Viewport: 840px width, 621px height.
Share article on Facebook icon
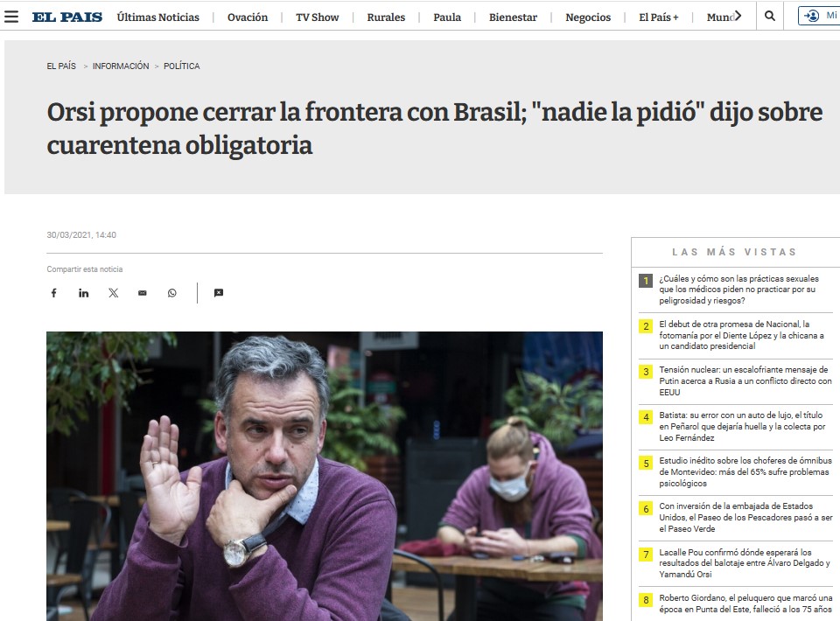(x=53, y=293)
